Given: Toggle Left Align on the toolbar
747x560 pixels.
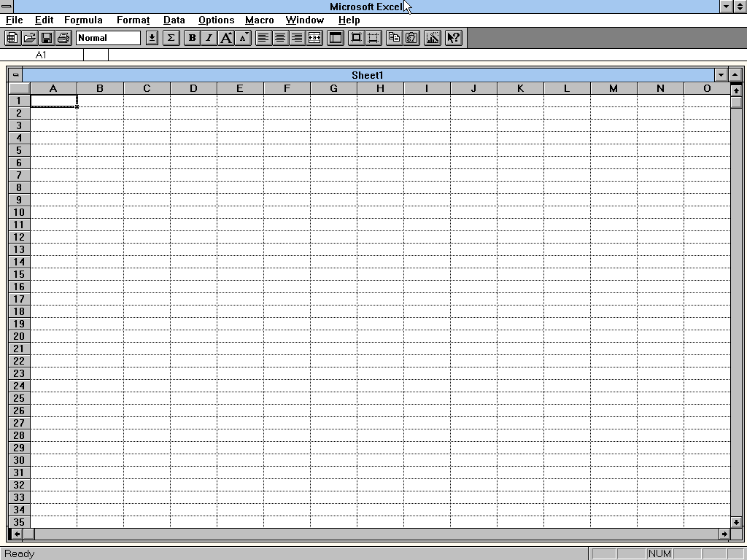Looking at the screenshot, I should (263, 38).
